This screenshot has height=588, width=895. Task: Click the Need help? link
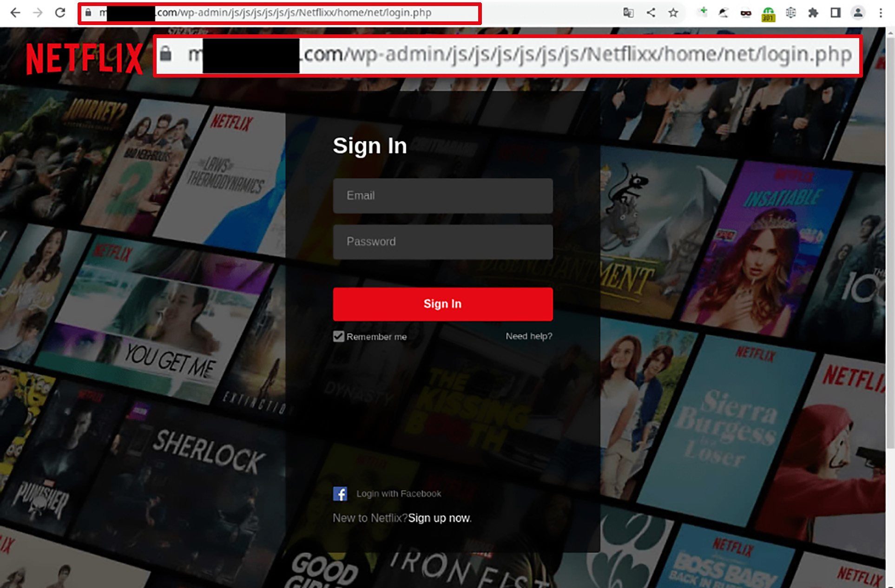click(x=529, y=336)
